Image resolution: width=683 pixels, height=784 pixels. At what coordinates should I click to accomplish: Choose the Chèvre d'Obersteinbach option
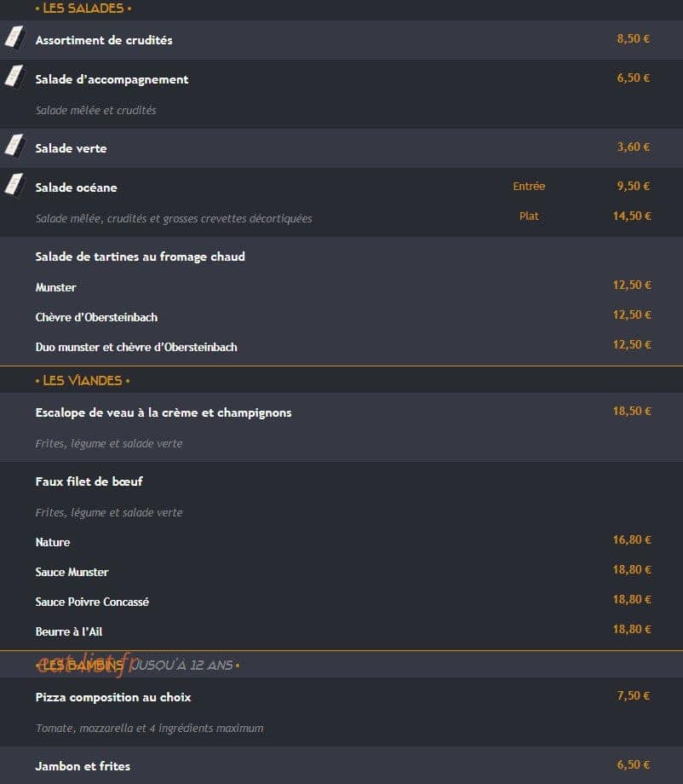[x=96, y=317]
